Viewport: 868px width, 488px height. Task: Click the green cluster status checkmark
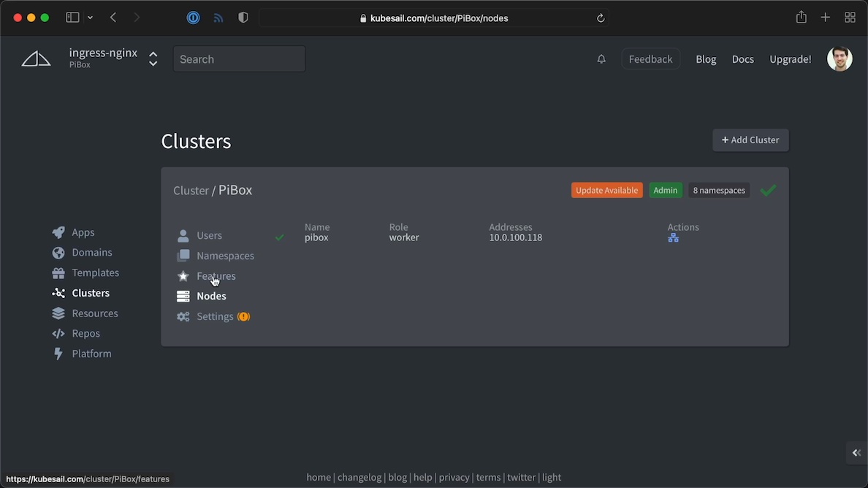click(x=769, y=191)
